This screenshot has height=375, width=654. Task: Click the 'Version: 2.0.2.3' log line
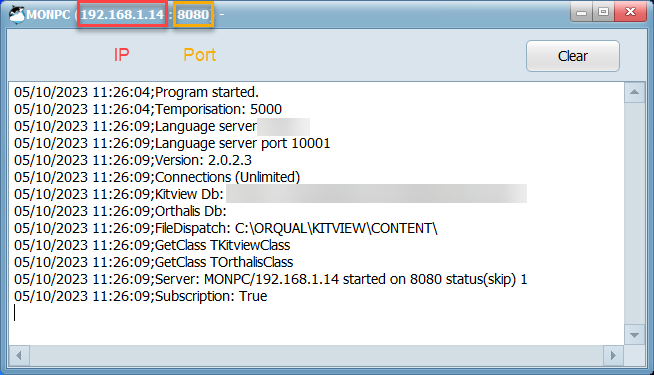133,161
